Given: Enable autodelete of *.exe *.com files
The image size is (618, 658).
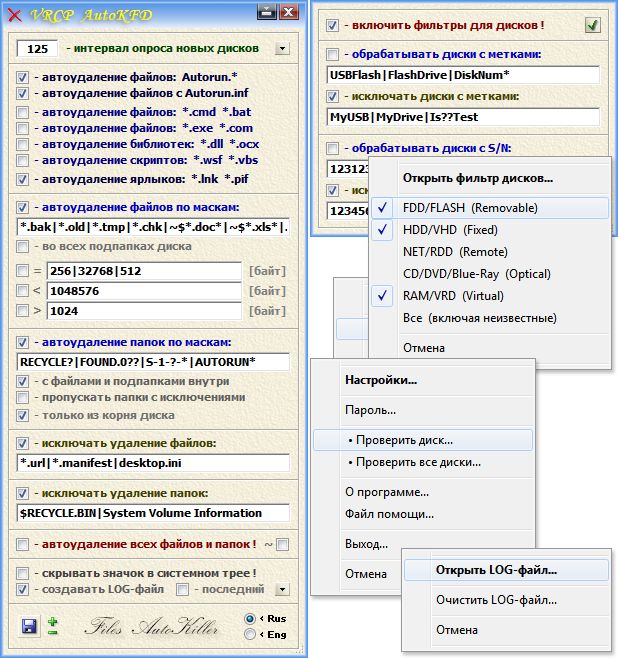Looking at the screenshot, I should (x=23, y=128).
